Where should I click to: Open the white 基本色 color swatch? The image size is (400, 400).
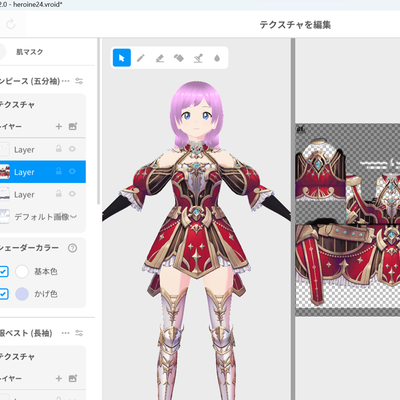(x=22, y=272)
